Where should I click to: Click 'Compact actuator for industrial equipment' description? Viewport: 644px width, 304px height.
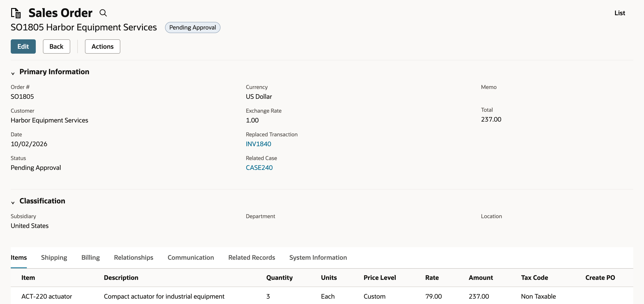tap(164, 296)
